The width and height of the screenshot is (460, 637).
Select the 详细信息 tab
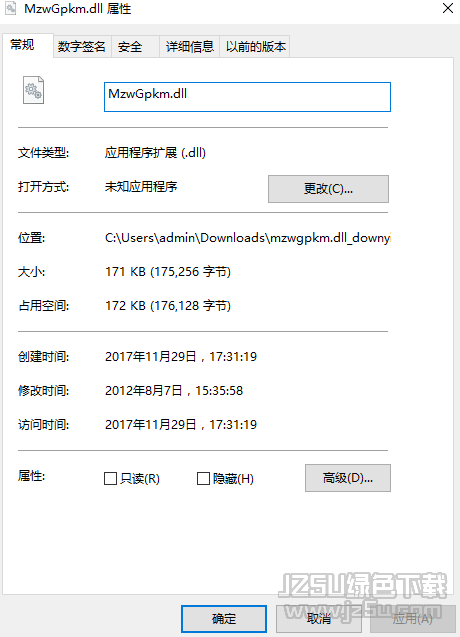189,47
